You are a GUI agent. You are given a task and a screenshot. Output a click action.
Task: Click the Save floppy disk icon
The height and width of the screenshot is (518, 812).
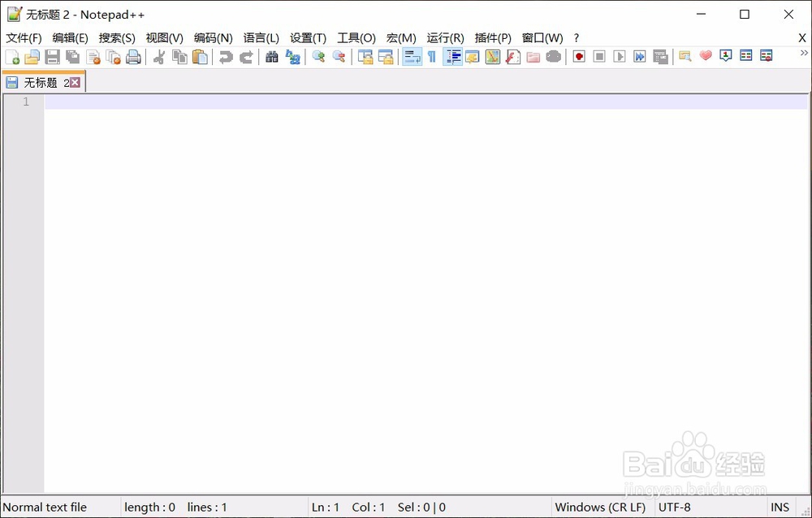coord(52,57)
